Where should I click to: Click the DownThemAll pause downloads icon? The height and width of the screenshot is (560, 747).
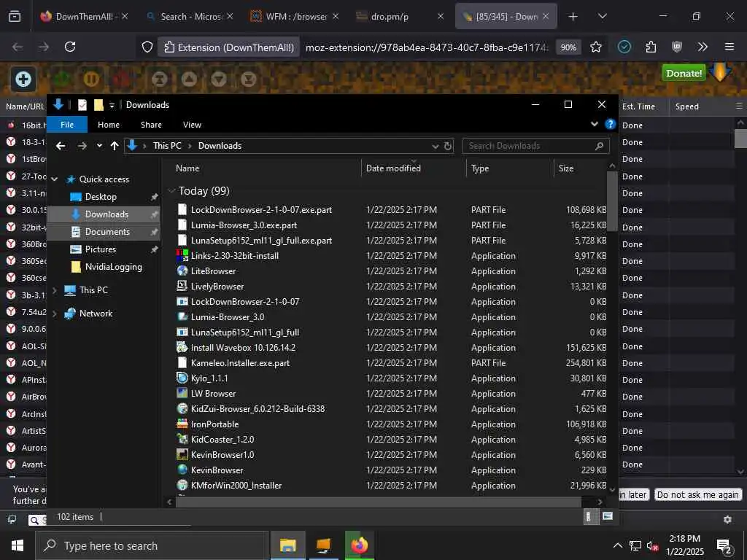click(91, 79)
